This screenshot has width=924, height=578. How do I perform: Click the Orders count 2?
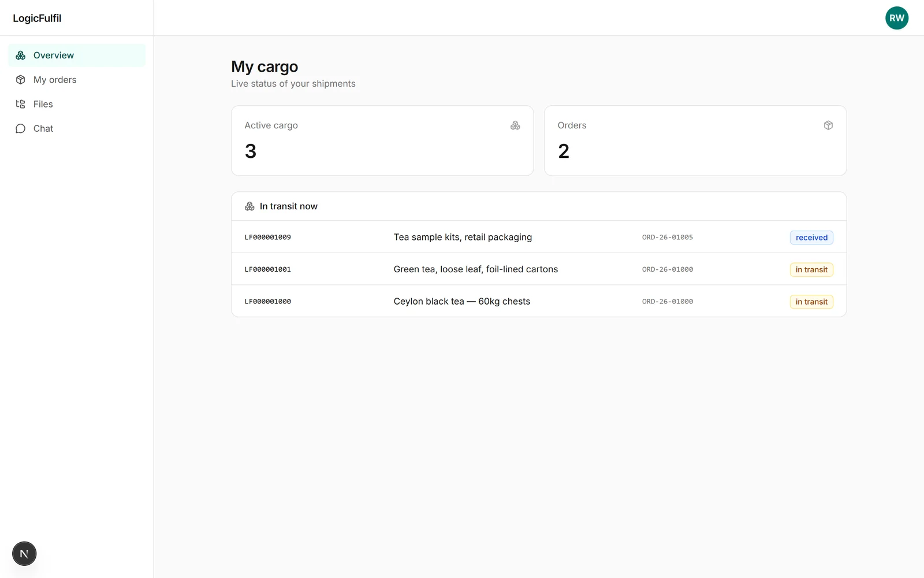(564, 151)
